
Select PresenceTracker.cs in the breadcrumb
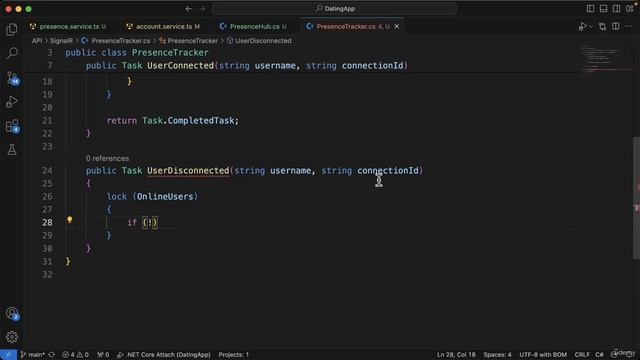click(x=116, y=41)
